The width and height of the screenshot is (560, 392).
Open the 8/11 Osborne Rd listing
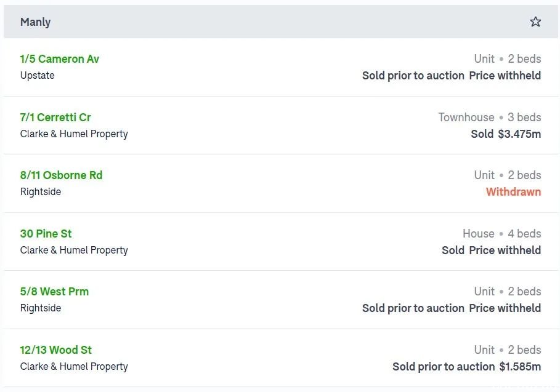[61, 175]
